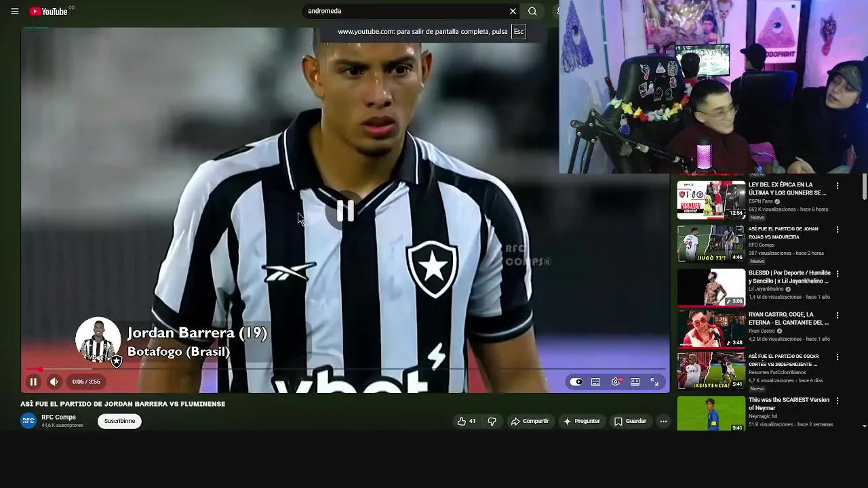Open the Neymagic hd channel name

[x=763, y=416]
